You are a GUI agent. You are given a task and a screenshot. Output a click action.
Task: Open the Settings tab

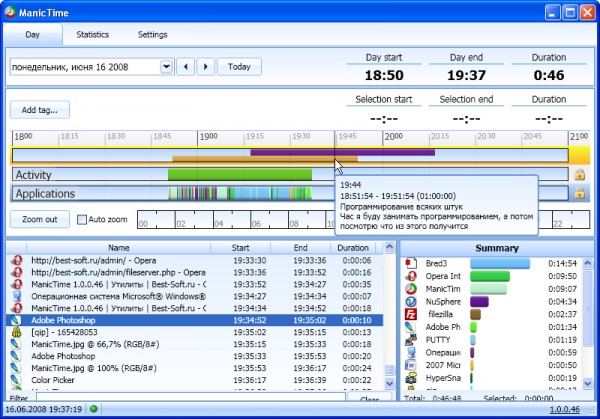[x=152, y=34]
